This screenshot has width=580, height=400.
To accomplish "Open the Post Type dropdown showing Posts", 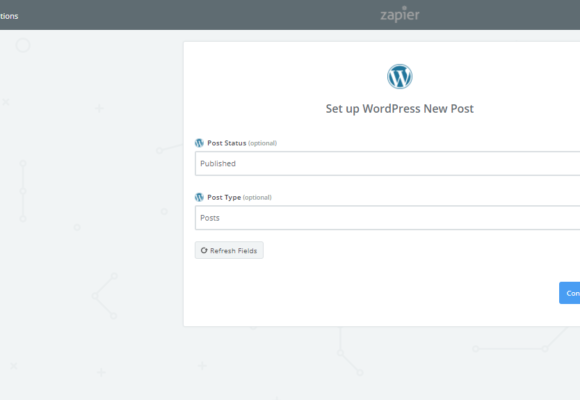I will pyautogui.click(x=387, y=218).
